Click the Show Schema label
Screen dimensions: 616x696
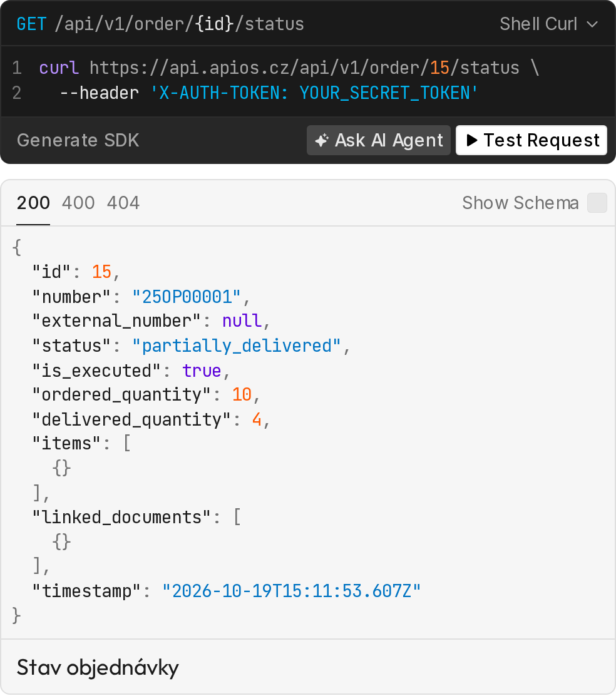[520, 203]
